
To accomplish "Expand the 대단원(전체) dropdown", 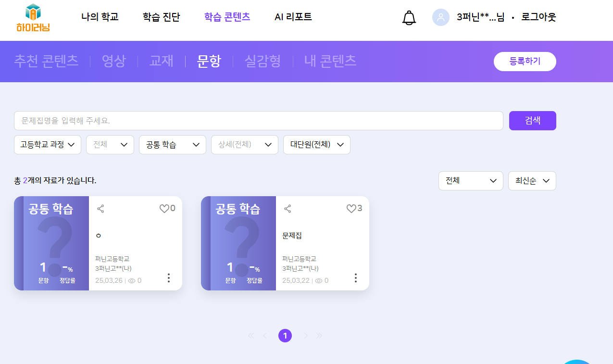I will pos(316,145).
